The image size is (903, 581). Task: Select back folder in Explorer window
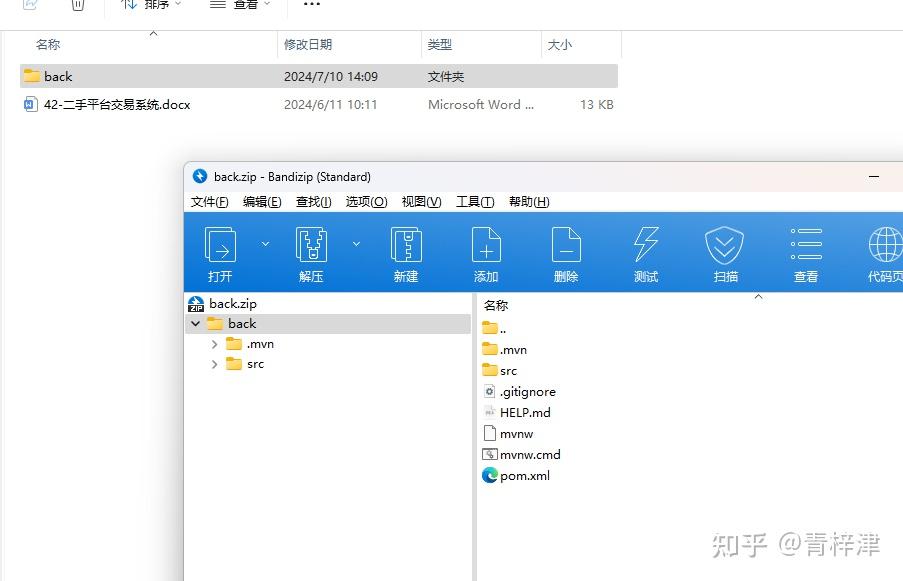coord(318,77)
